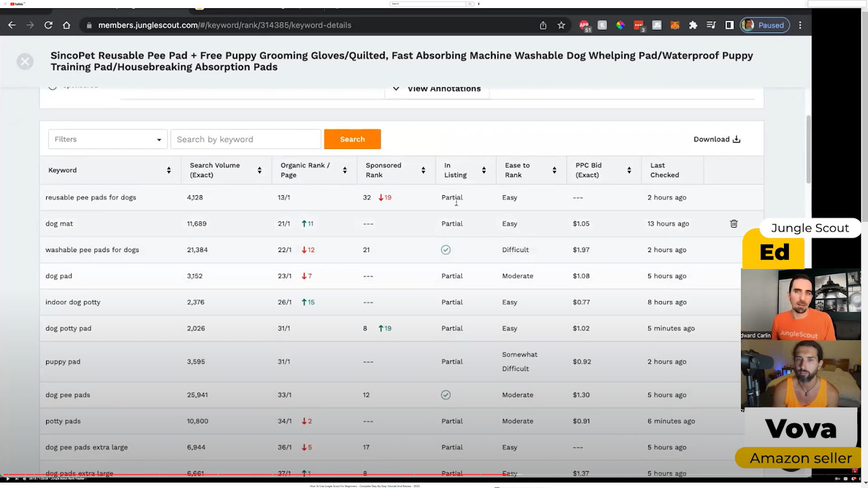Open the browser Extensions puzzle icon

tap(693, 25)
